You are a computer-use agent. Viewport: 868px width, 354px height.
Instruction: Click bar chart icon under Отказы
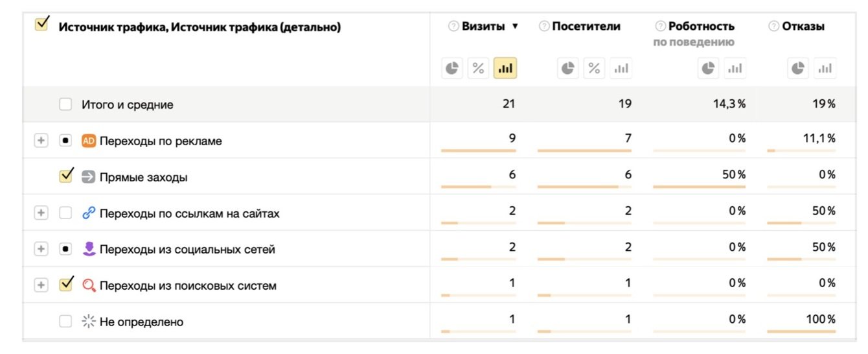(x=825, y=68)
